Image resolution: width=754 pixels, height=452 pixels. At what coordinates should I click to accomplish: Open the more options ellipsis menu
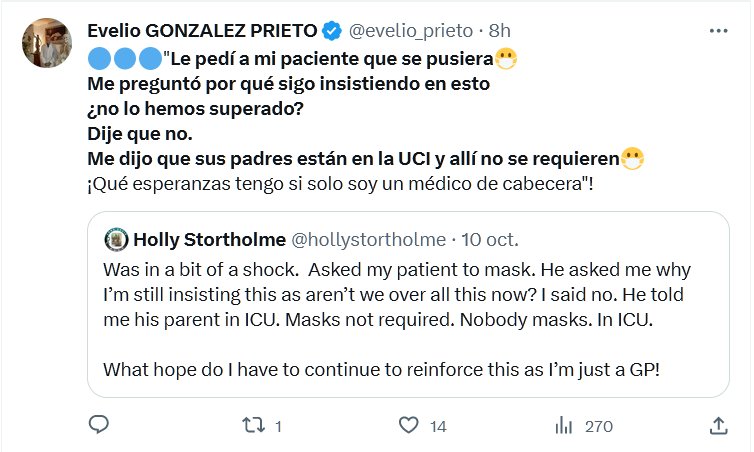pyautogui.click(x=718, y=32)
